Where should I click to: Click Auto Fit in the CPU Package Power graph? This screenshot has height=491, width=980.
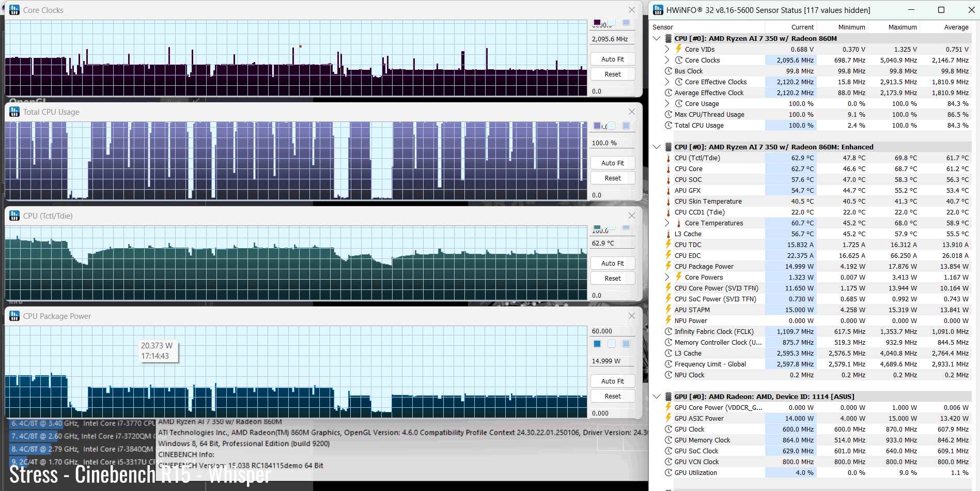coord(613,381)
